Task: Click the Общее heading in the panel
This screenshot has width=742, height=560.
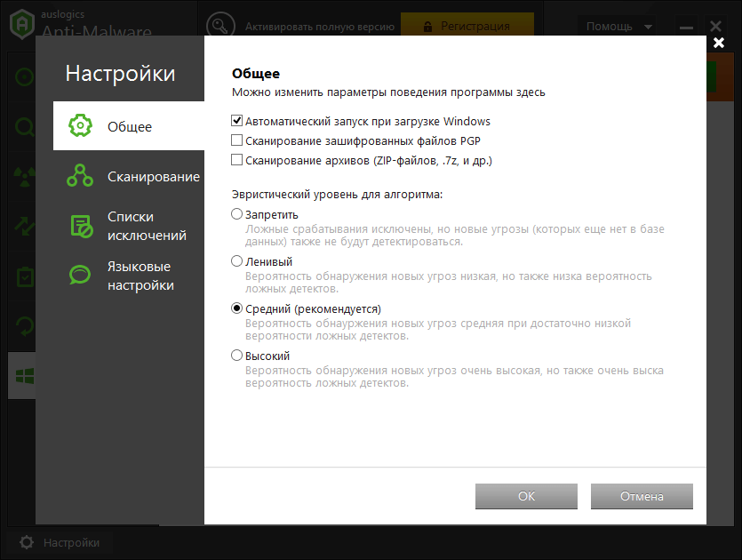Action: tap(256, 74)
